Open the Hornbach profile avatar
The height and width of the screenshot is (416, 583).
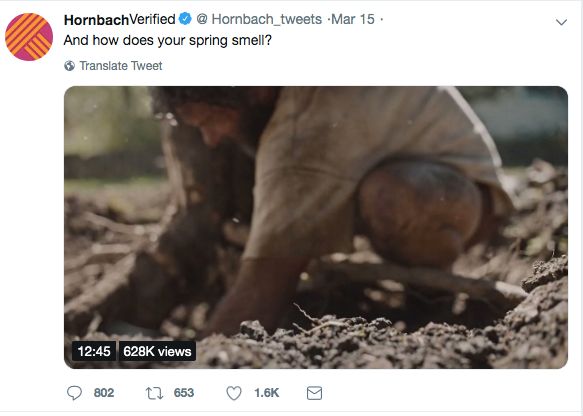point(29,37)
